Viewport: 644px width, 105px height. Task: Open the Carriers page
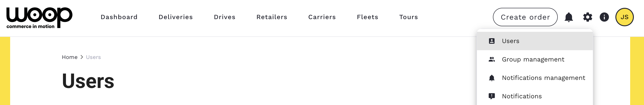(x=322, y=17)
